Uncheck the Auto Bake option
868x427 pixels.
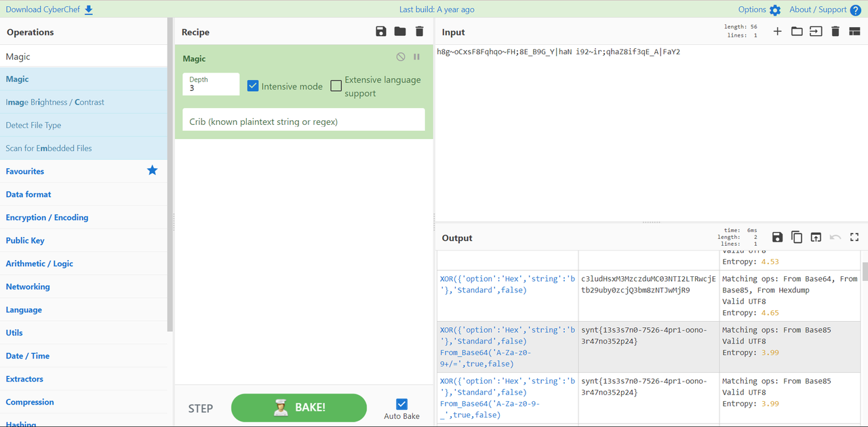(x=401, y=404)
